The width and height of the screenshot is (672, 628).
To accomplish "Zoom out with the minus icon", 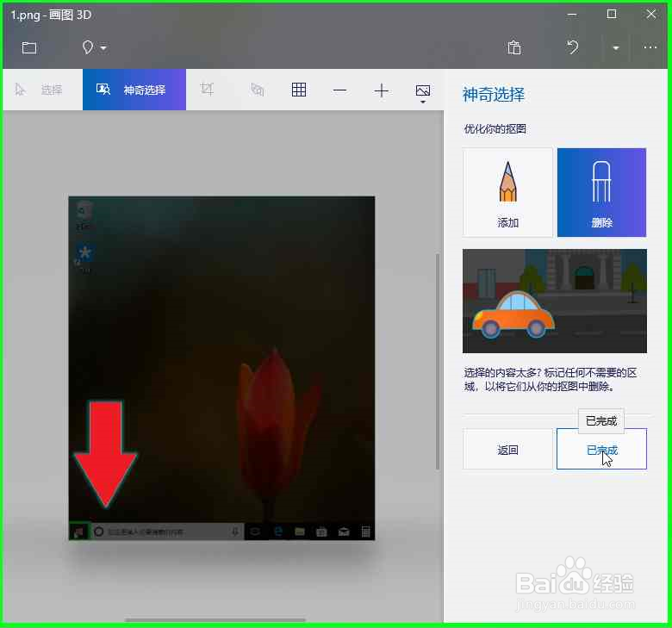I will (339, 90).
